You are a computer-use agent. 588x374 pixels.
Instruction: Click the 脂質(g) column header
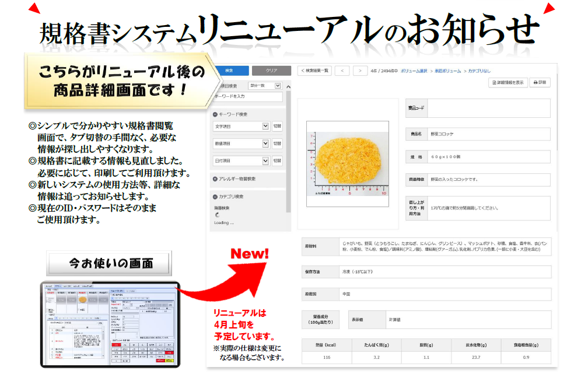coord(426,345)
